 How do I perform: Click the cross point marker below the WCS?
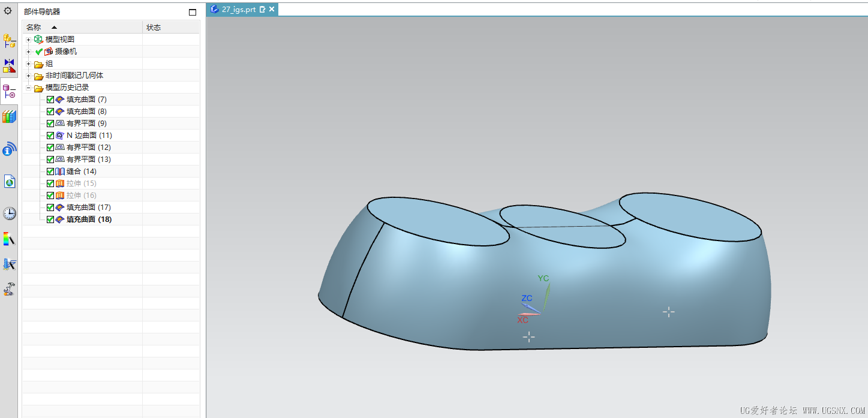click(528, 338)
